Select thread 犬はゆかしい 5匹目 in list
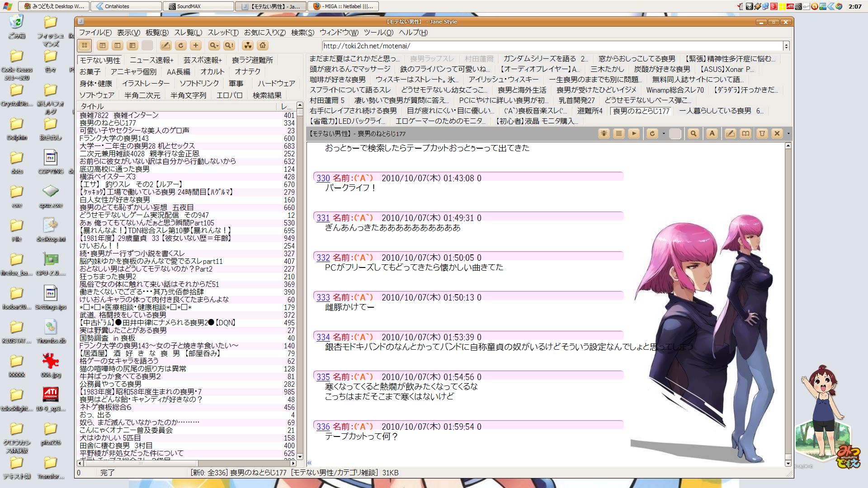The height and width of the screenshot is (488, 868). click(x=187, y=438)
